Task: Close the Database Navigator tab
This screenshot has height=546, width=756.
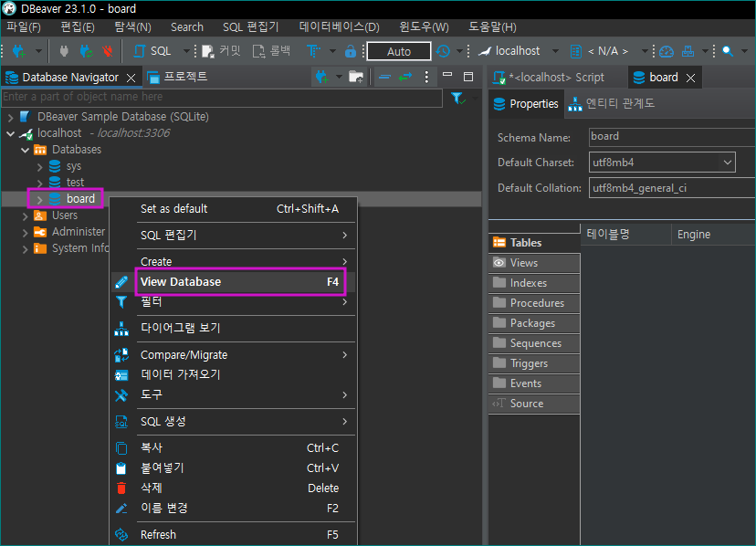Action: pyautogui.click(x=131, y=78)
